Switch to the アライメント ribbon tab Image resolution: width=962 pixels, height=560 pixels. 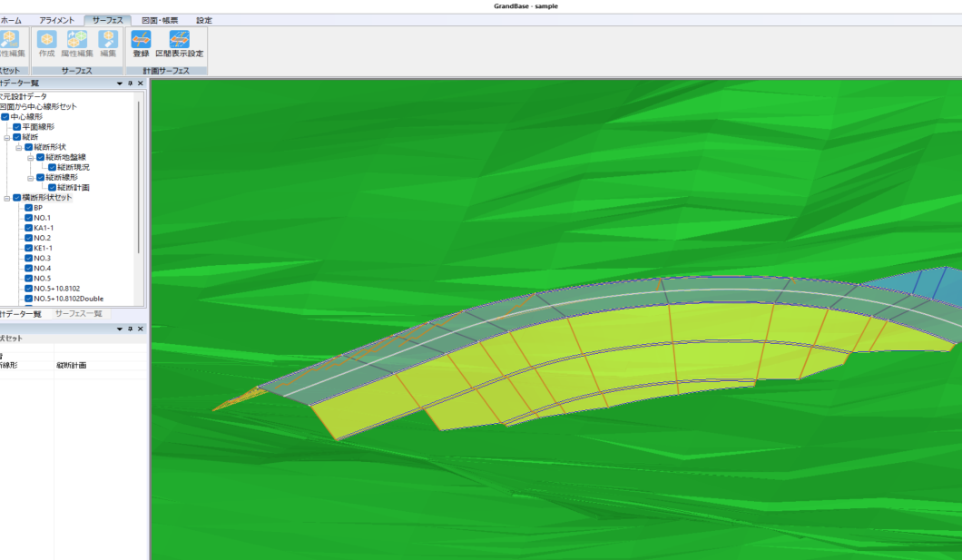[x=56, y=20]
